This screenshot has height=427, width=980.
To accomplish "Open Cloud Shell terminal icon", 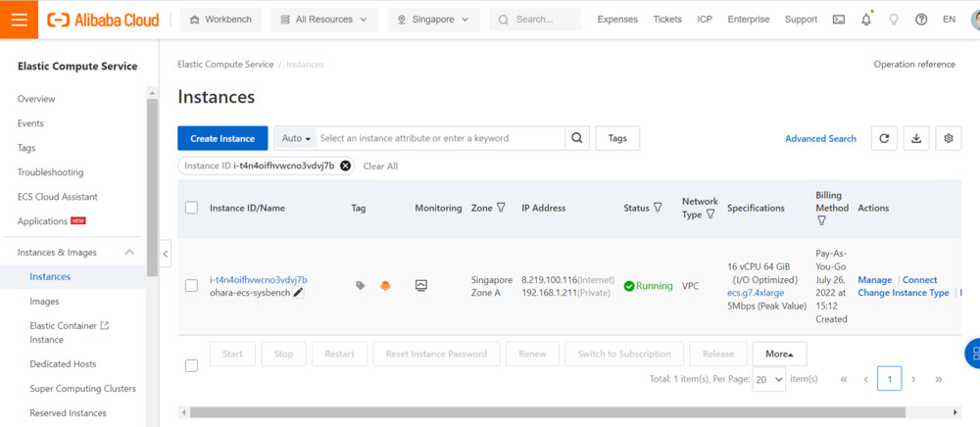I will pyautogui.click(x=838, y=19).
